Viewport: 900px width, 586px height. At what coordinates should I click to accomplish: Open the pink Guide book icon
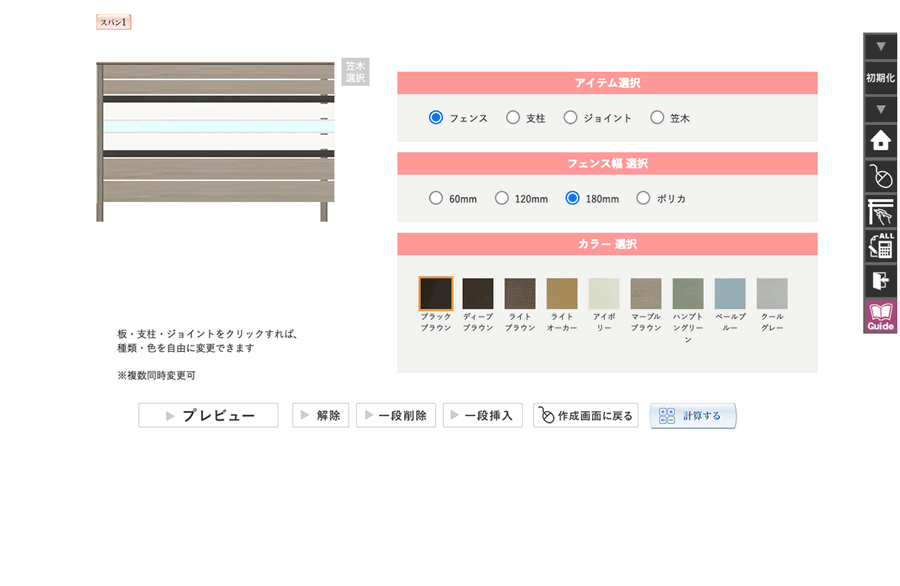point(880,316)
